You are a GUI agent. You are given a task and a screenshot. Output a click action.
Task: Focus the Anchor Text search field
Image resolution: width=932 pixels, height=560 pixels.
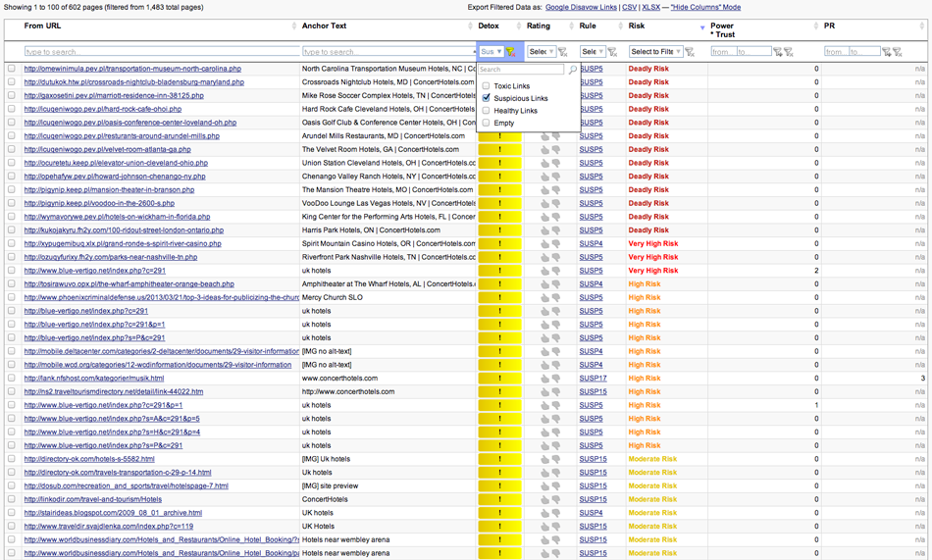point(388,52)
